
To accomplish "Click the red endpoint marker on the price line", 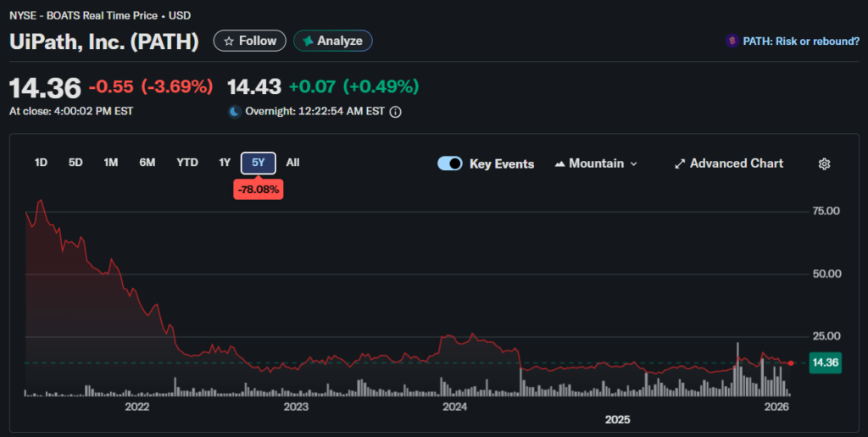I will click(791, 362).
